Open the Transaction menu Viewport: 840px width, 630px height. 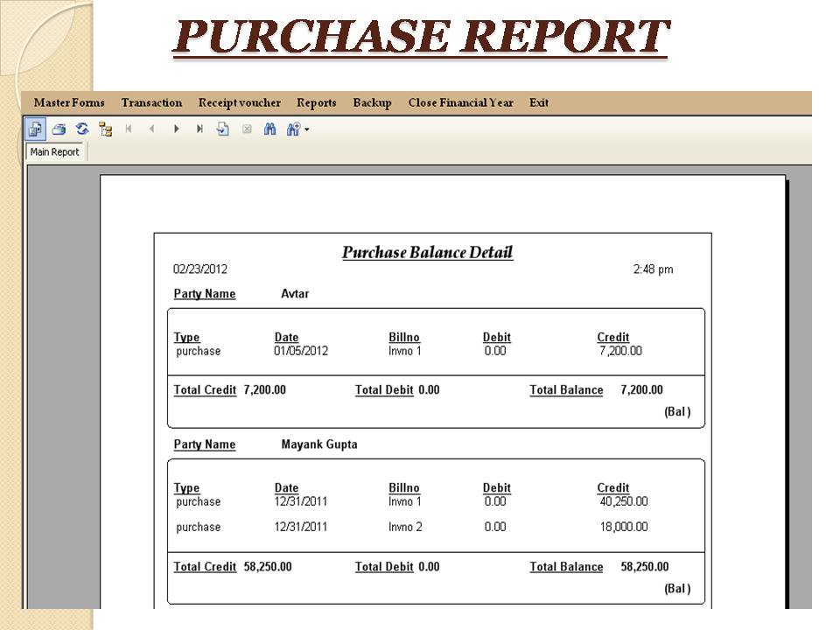151,103
